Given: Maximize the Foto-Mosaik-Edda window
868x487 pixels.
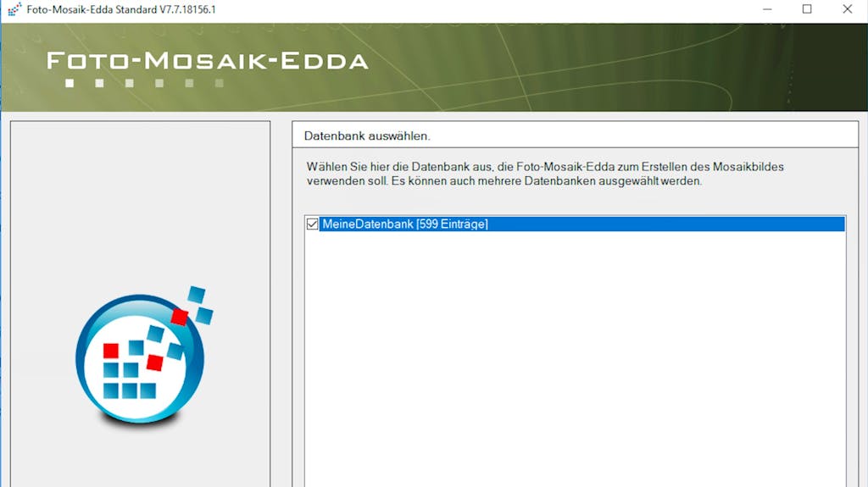Looking at the screenshot, I should pos(807,9).
